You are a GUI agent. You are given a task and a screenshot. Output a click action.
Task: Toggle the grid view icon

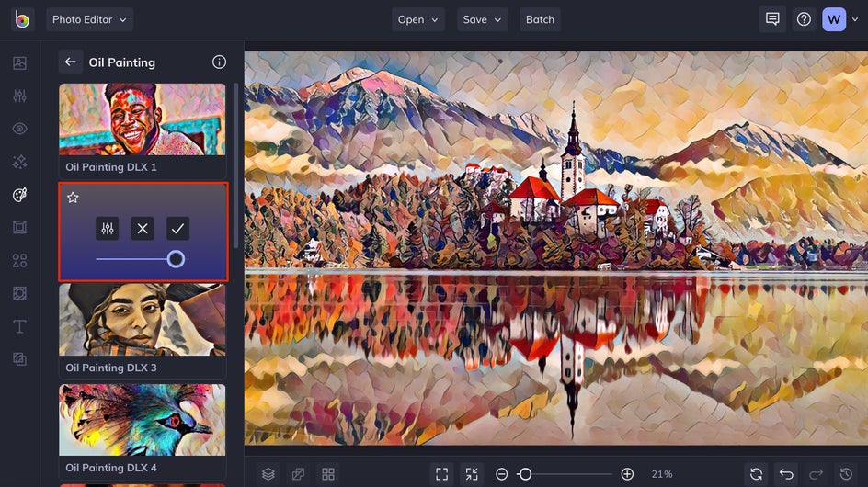point(328,474)
